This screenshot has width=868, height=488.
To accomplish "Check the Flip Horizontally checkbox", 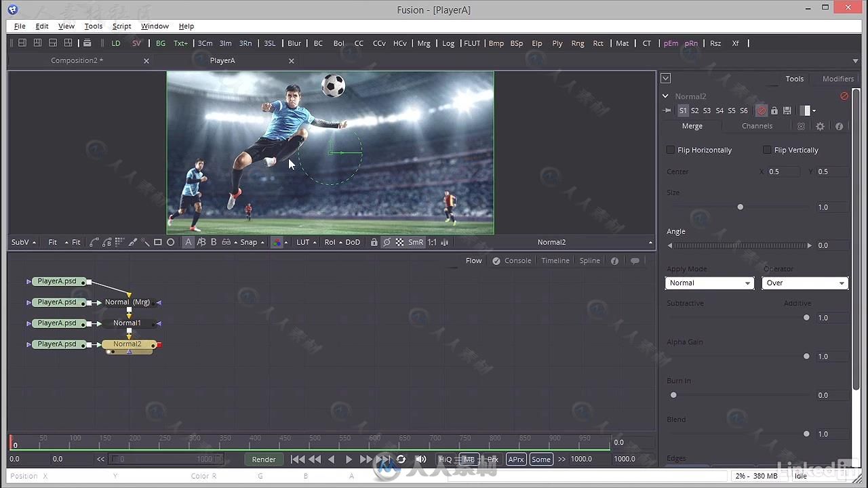I will point(671,150).
